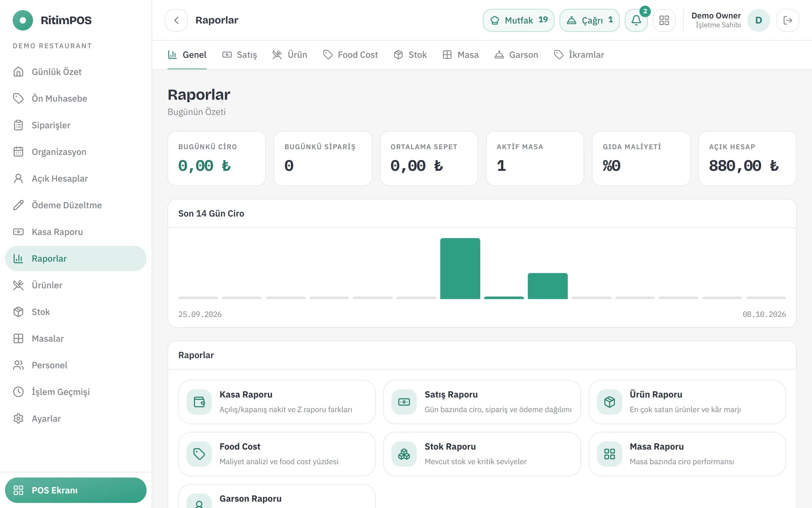
Task: Open Ürünler in the sidebar
Action: [x=76, y=285]
